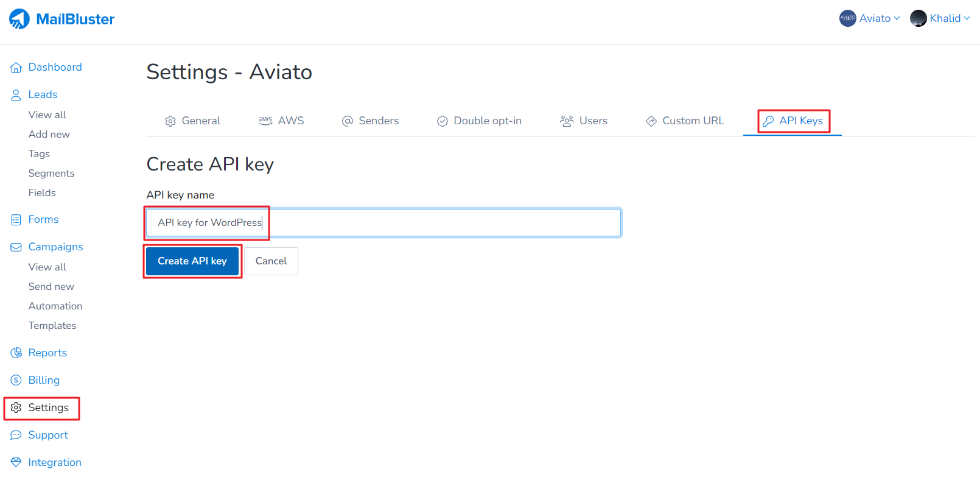
Task: Open the Automation link under Campaigns
Action: click(x=55, y=306)
